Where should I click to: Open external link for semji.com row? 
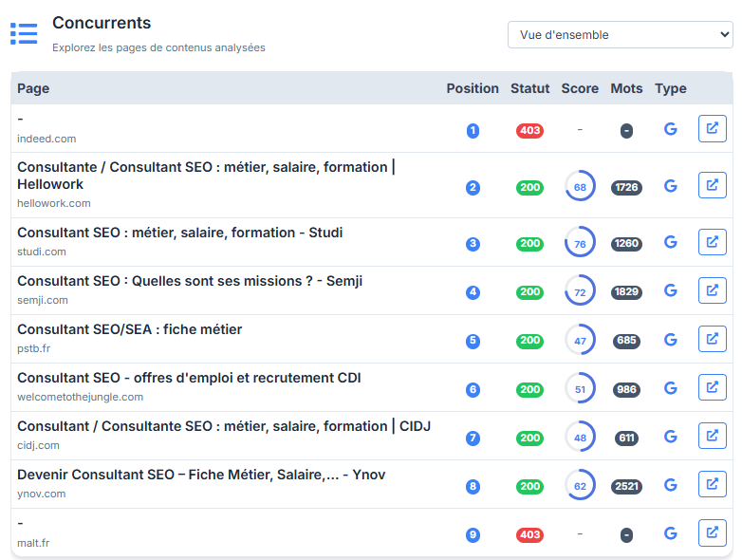point(713,290)
